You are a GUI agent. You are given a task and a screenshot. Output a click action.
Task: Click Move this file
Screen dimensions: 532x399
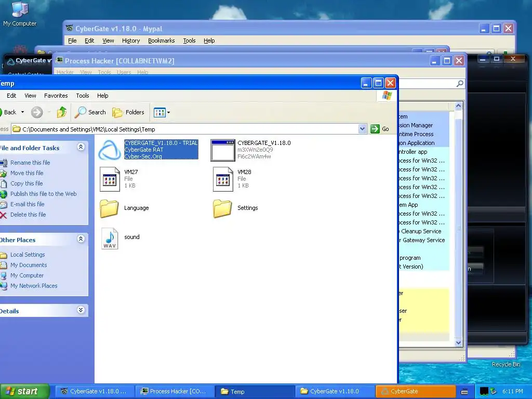pos(27,173)
